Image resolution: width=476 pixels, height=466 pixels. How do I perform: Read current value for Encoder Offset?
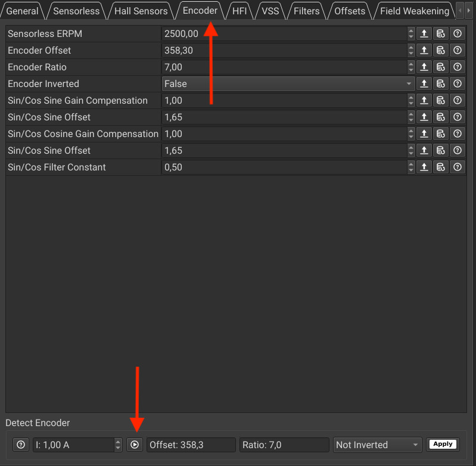(x=424, y=51)
